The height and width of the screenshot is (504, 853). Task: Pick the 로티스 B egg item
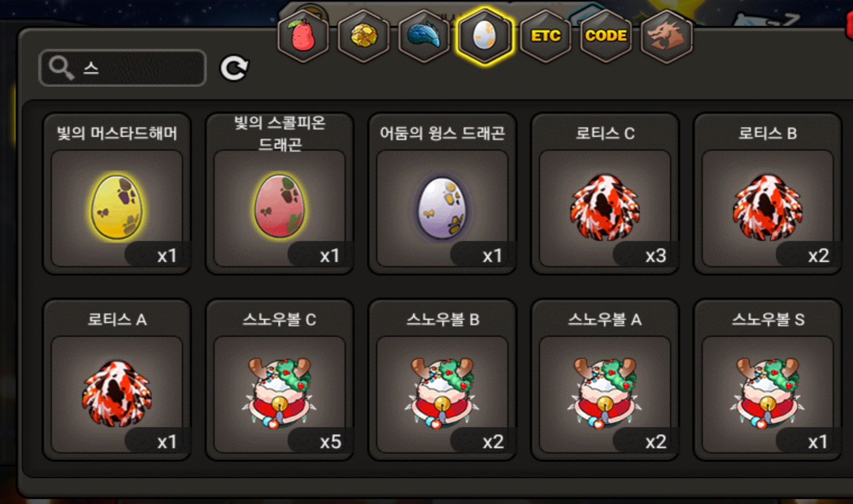768,193
